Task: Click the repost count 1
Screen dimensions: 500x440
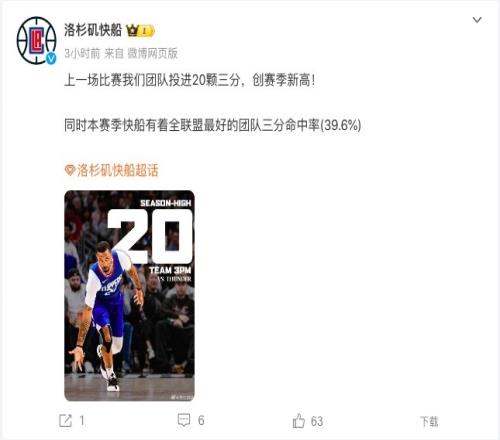Action: pos(82,421)
